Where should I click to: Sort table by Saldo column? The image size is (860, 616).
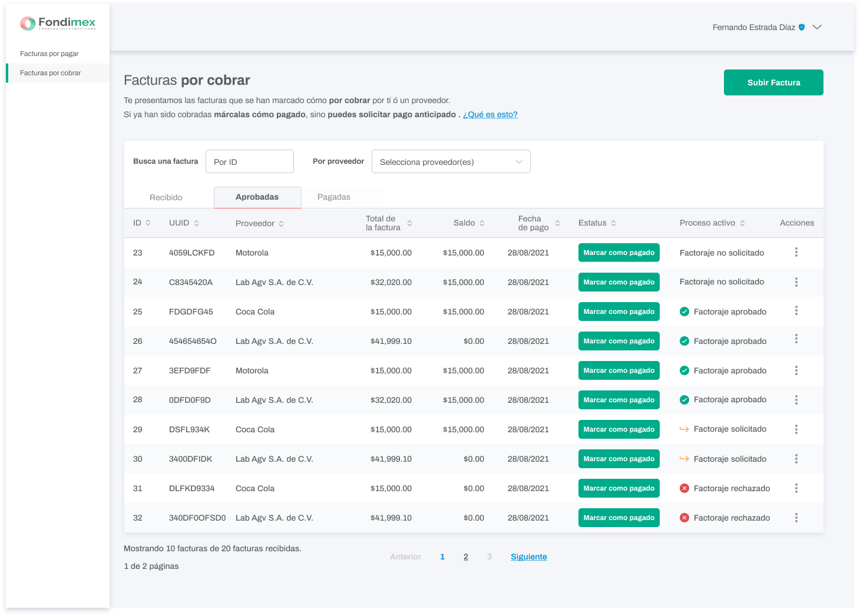(482, 223)
